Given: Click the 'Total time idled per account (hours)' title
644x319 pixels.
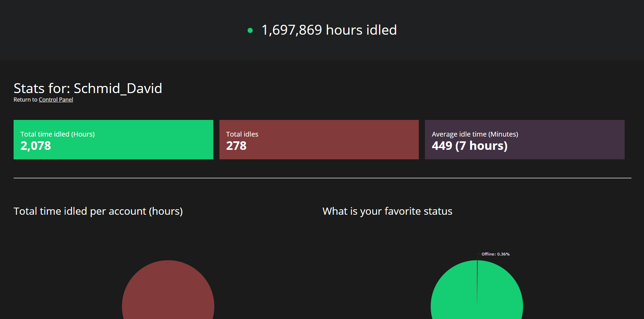Looking at the screenshot, I should pos(98,211).
